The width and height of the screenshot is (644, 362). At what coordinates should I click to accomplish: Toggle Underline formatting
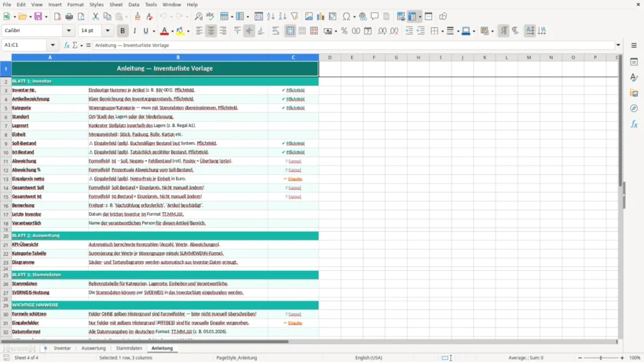(x=146, y=31)
